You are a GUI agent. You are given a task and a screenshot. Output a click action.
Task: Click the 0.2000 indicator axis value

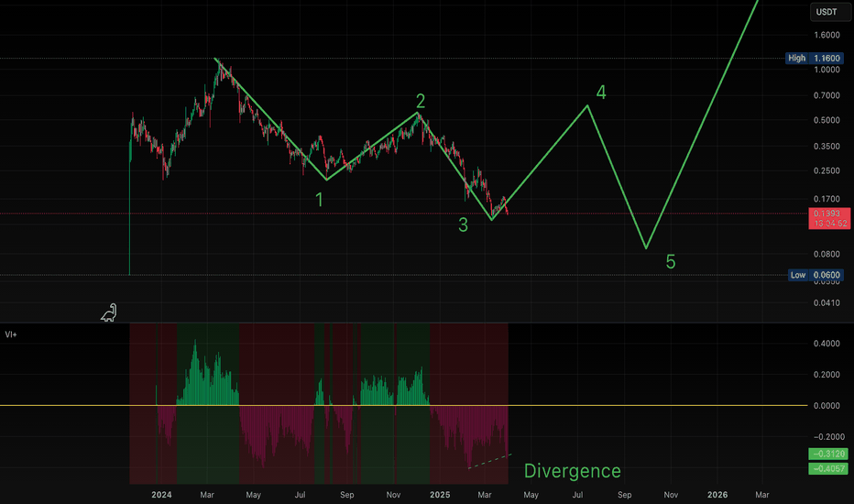click(827, 374)
